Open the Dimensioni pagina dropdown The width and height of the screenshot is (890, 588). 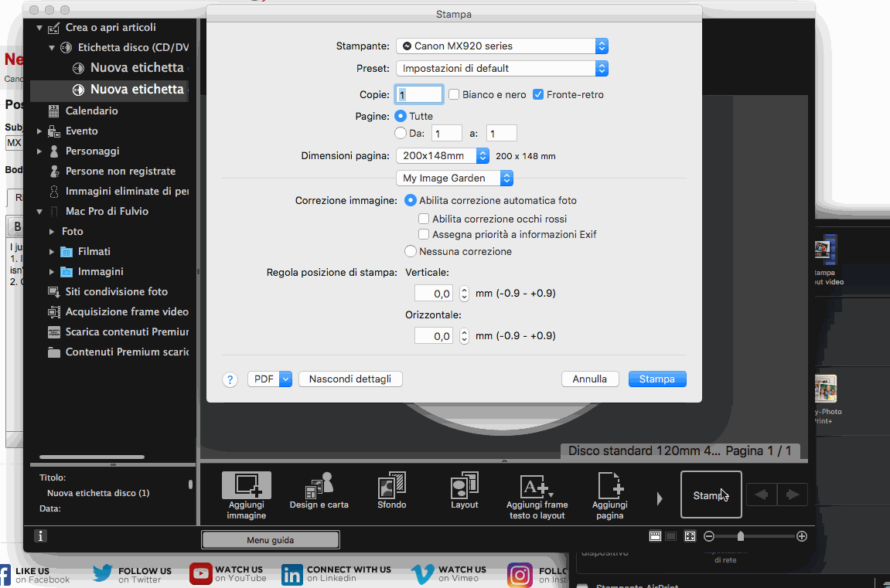442,155
